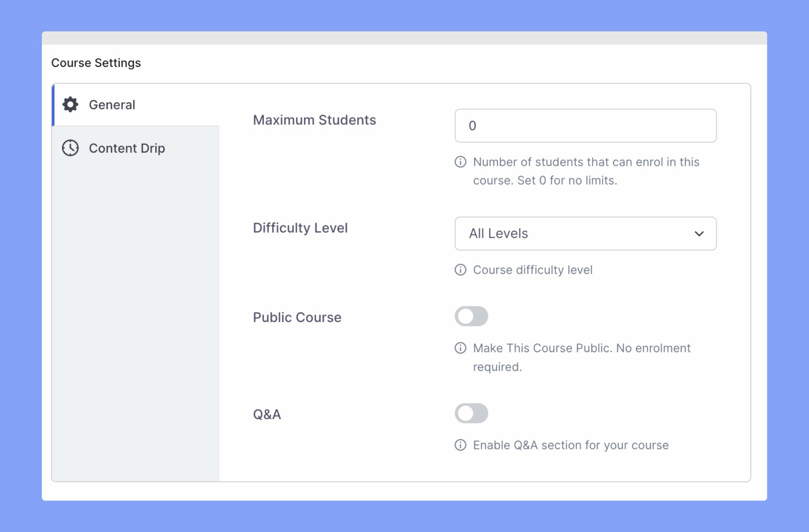Click the info icon beside "Course difficulty level"
Image resolution: width=809 pixels, height=532 pixels.
point(460,270)
